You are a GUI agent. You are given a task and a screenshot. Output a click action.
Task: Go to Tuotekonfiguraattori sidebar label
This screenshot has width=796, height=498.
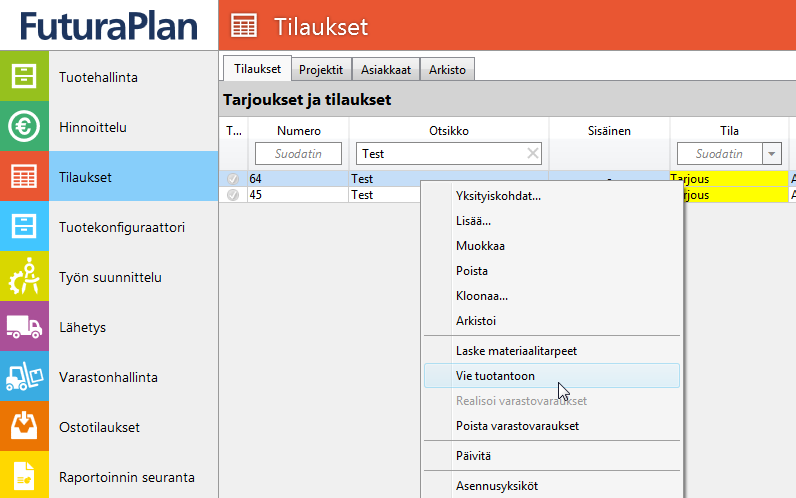click(122, 227)
